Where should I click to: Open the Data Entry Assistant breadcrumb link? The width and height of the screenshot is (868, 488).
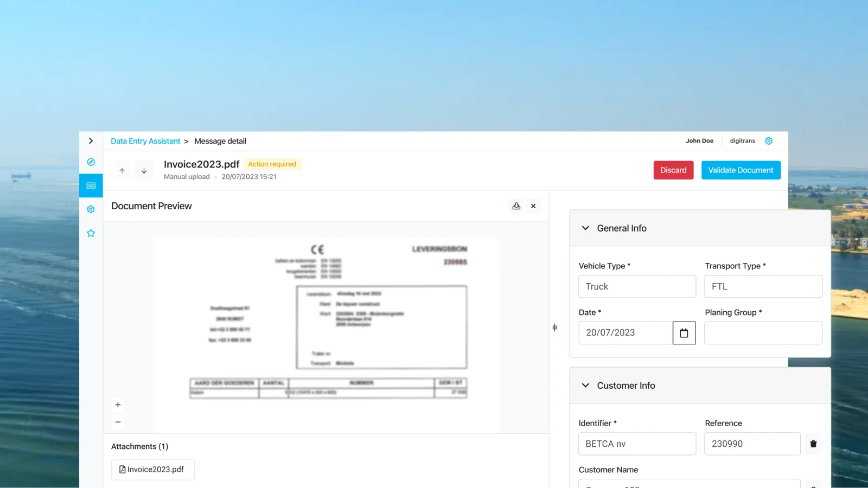(145, 141)
